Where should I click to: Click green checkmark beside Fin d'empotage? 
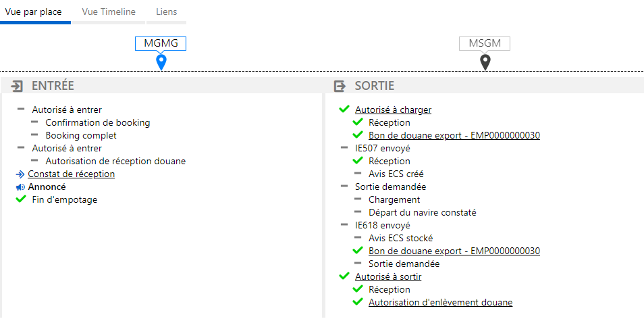(20, 199)
